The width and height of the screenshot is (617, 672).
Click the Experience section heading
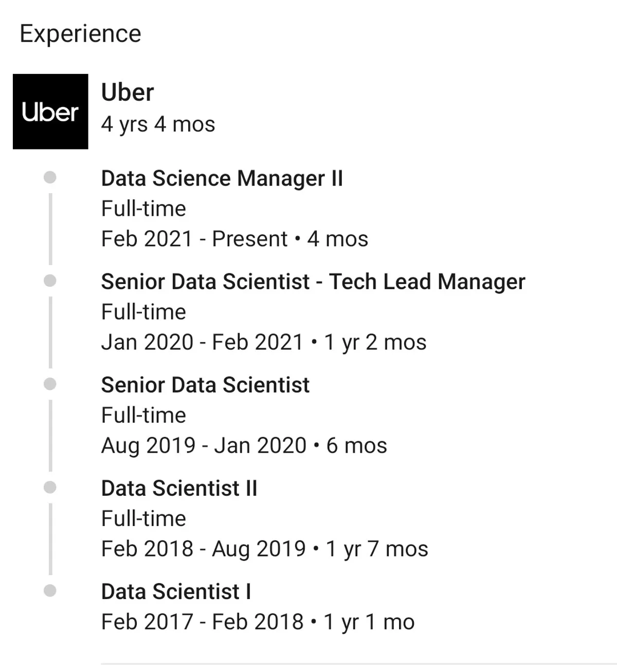point(80,34)
